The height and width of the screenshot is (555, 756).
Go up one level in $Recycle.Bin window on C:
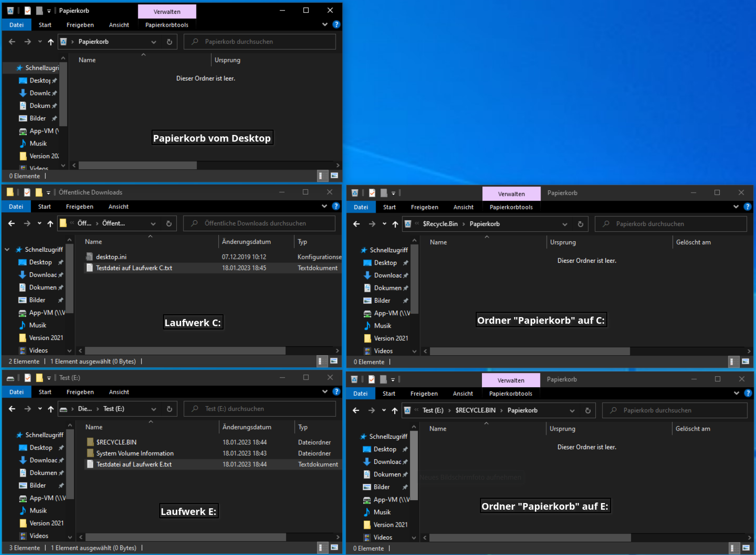pyautogui.click(x=395, y=224)
